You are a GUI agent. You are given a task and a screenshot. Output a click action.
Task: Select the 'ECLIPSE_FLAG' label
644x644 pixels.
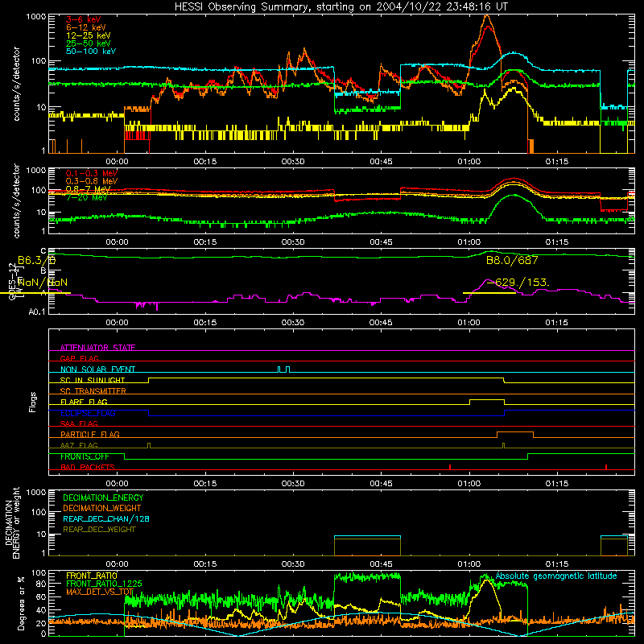pyautogui.click(x=88, y=413)
